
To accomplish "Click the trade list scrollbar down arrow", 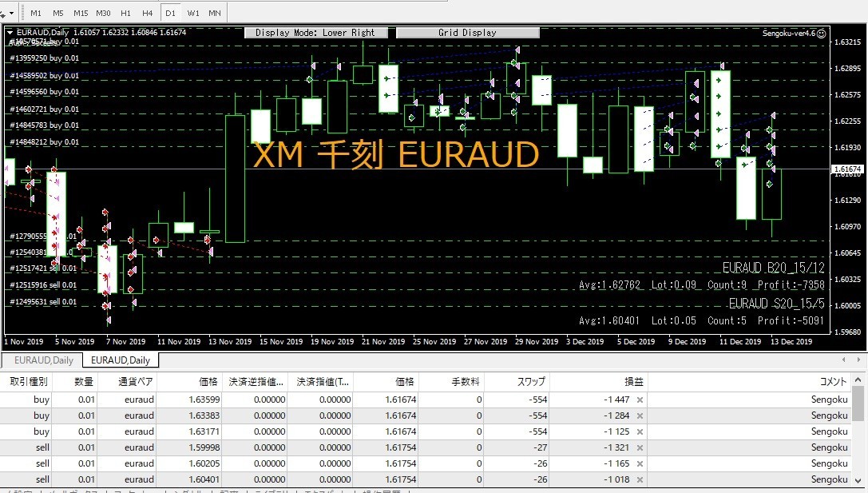I will click(x=858, y=481).
